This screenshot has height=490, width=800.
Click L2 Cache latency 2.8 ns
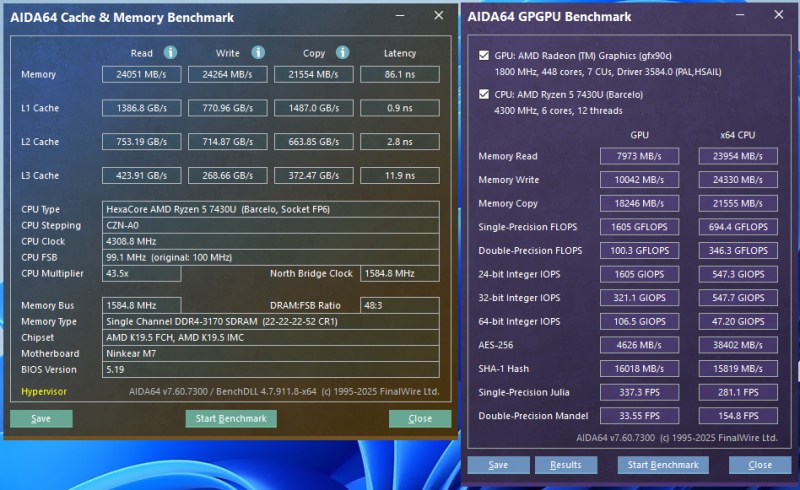(400, 142)
